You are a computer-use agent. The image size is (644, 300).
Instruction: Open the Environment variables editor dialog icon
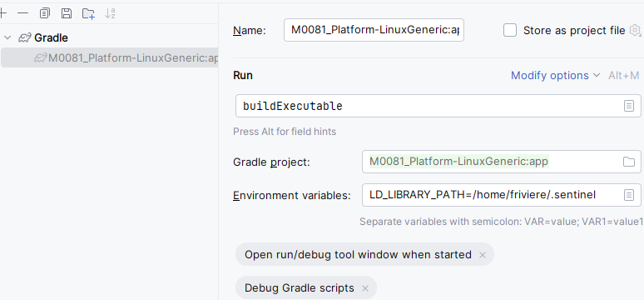tap(629, 195)
